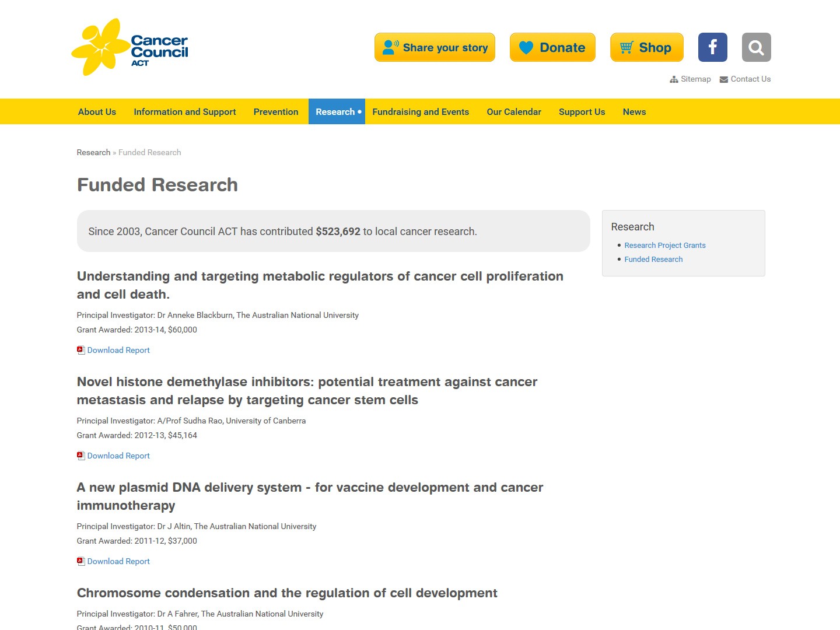Open the Sitemap link
The image size is (840, 630).
(x=696, y=79)
